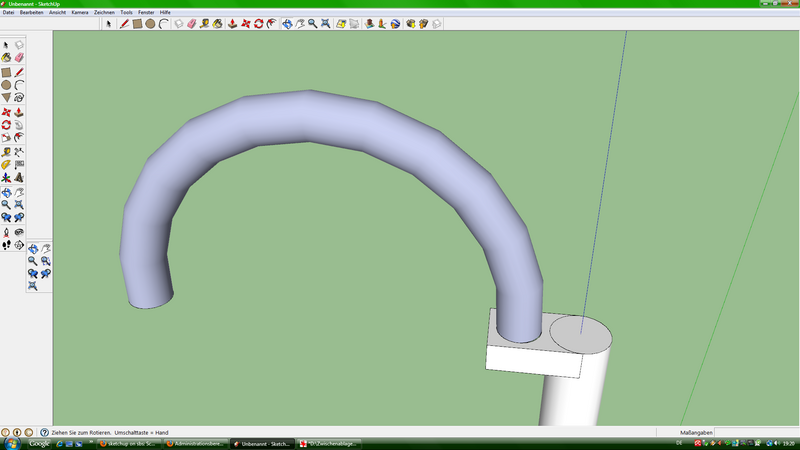Screen dimensions: 800x450
Task: Activate the Orbit tool in top toolbar
Action: tap(287, 23)
